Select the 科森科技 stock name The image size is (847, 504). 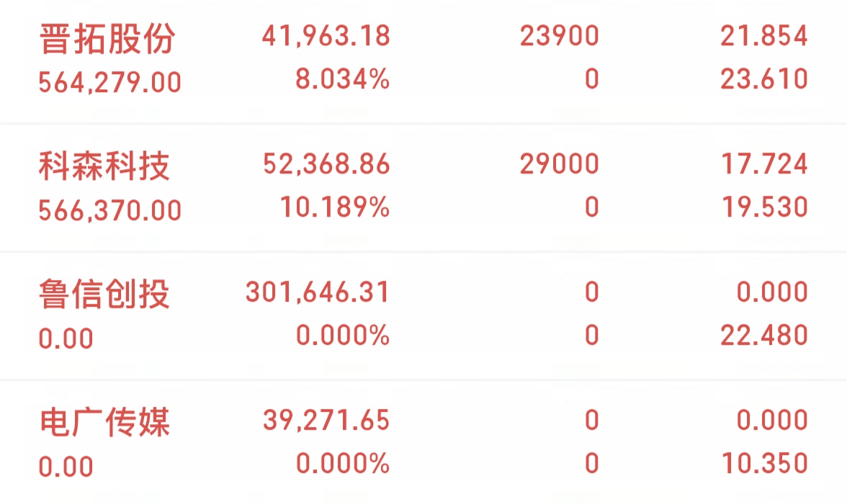click(x=104, y=166)
